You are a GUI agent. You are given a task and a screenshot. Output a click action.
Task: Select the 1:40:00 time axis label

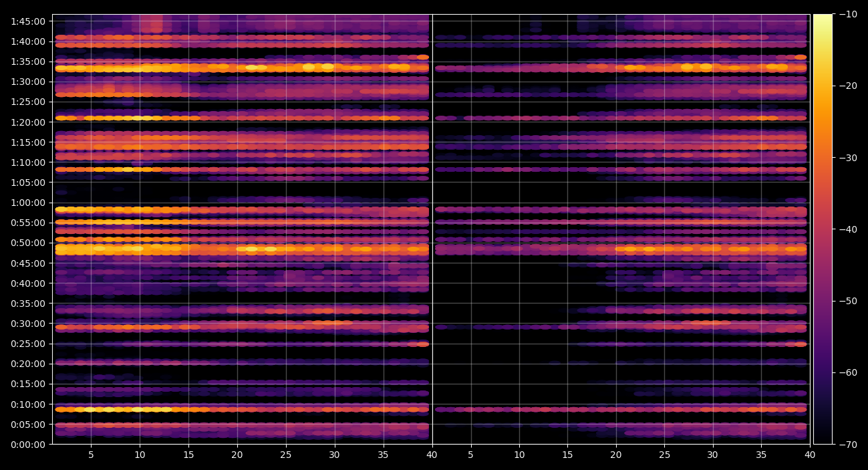[x=28, y=41]
